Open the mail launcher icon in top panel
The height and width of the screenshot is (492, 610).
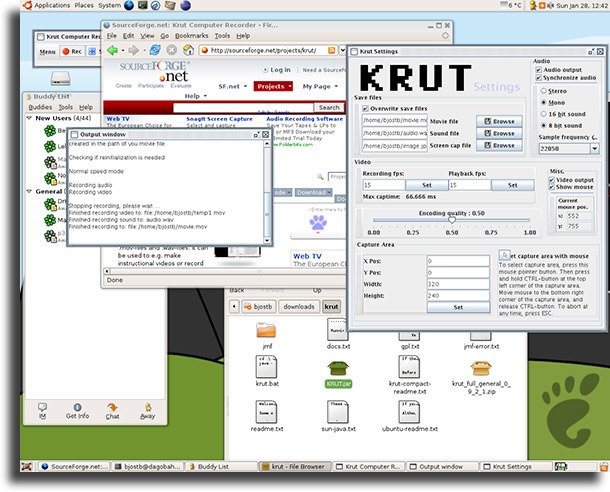pos(170,5)
